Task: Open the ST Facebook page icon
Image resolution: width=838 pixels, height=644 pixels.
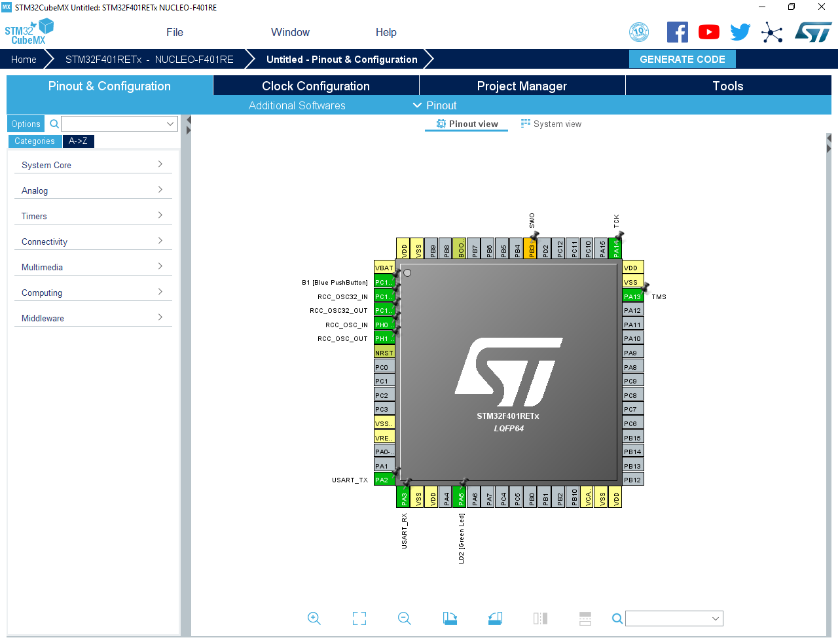Action: [678, 32]
